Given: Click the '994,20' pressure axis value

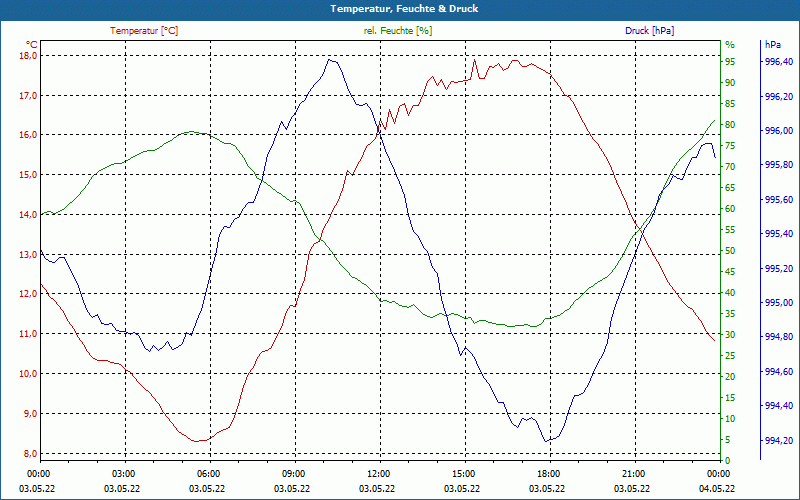Looking at the screenshot, I should [x=779, y=440].
